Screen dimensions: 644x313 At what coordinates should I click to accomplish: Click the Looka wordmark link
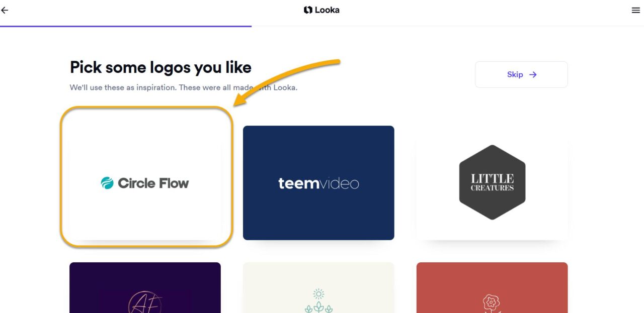pyautogui.click(x=326, y=10)
